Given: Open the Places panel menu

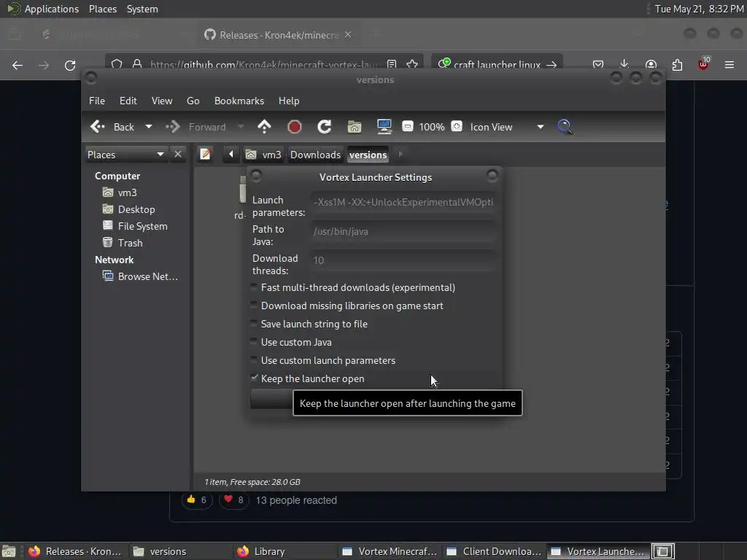Looking at the screenshot, I should 103,9.
